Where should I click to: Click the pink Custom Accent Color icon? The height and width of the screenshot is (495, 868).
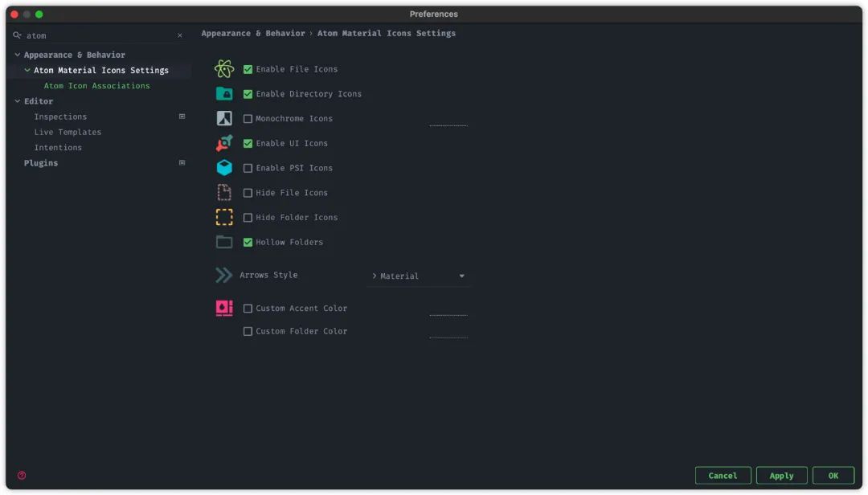pyautogui.click(x=224, y=308)
